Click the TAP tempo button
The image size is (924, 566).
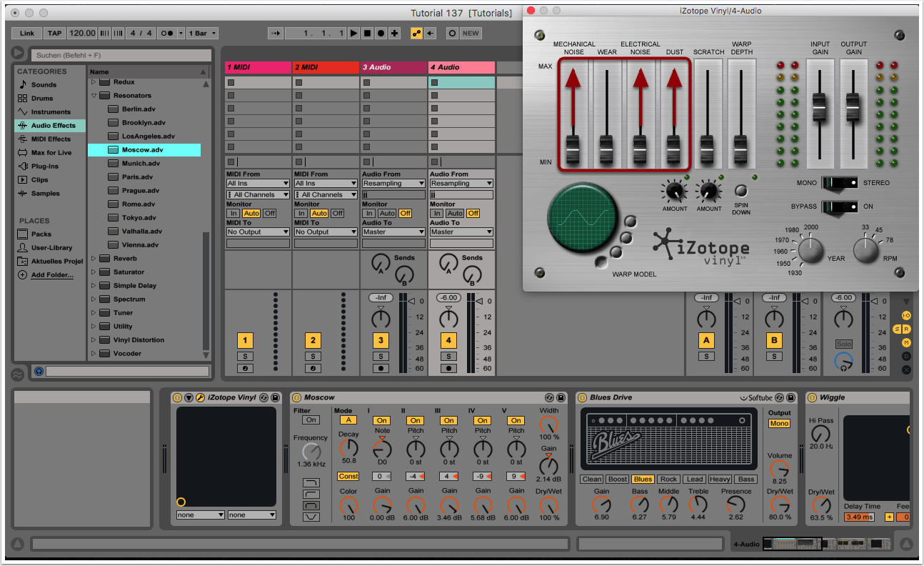tap(54, 33)
